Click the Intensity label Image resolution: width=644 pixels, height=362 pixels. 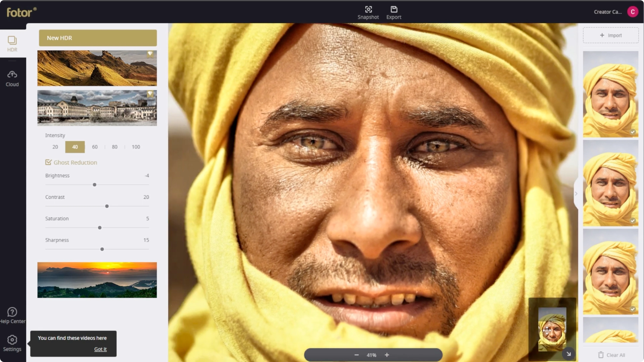55,135
